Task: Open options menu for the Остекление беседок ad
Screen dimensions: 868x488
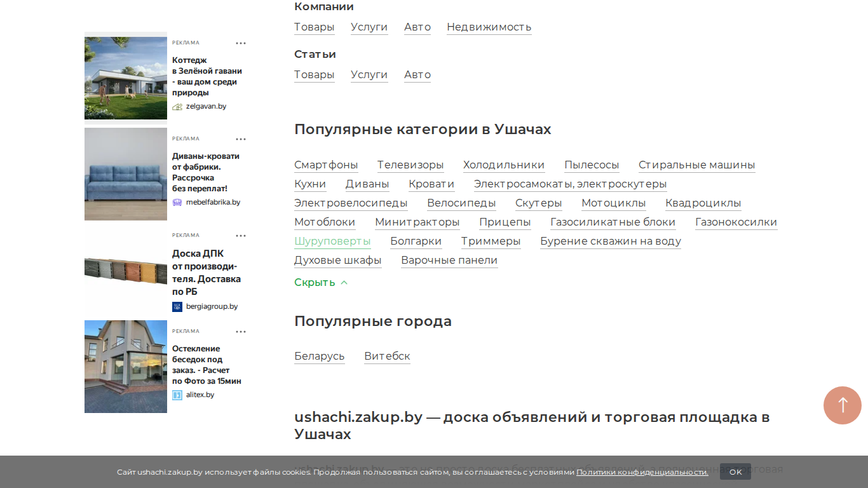Action: coord(241,332)
